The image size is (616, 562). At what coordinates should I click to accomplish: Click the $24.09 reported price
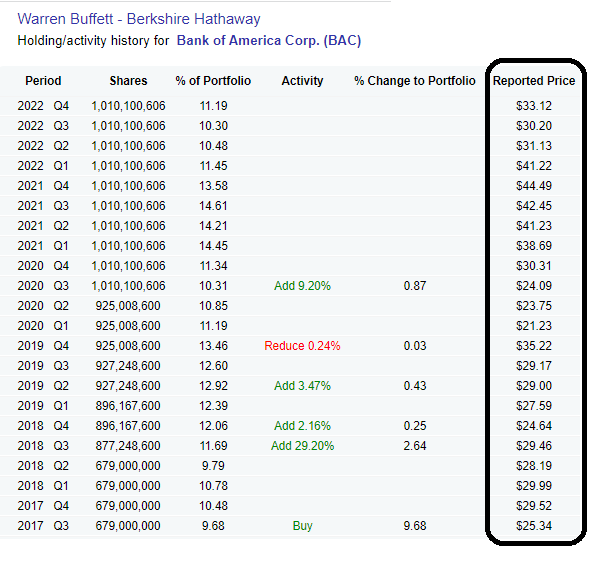click(x=534, y=286)
